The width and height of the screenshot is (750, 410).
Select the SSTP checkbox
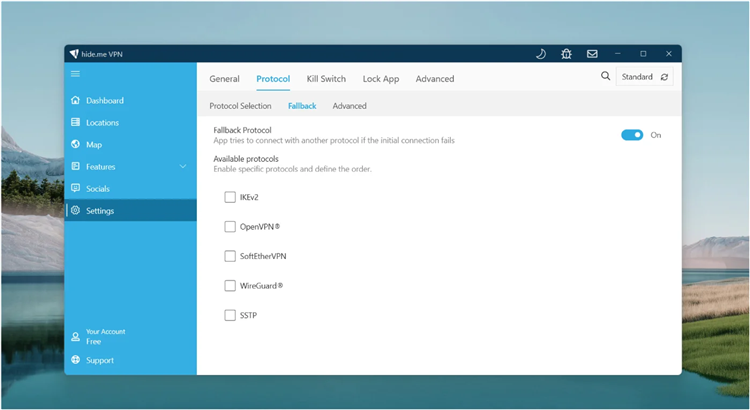[230, 315]
